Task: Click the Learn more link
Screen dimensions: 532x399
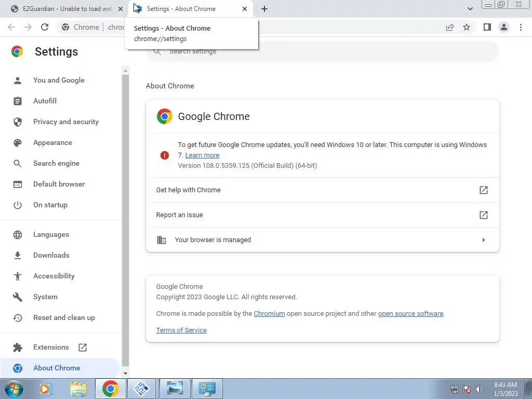Action: [x=202, y=155]
